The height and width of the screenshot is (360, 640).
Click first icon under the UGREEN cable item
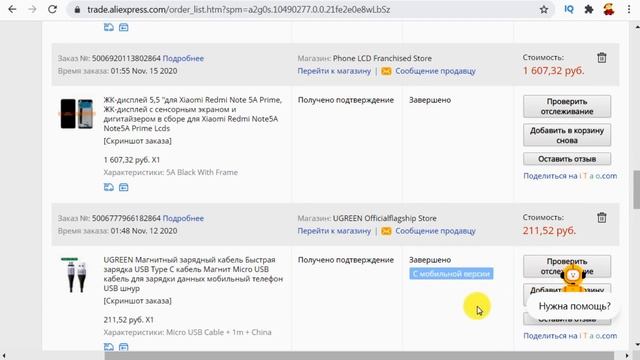(109, 347)
